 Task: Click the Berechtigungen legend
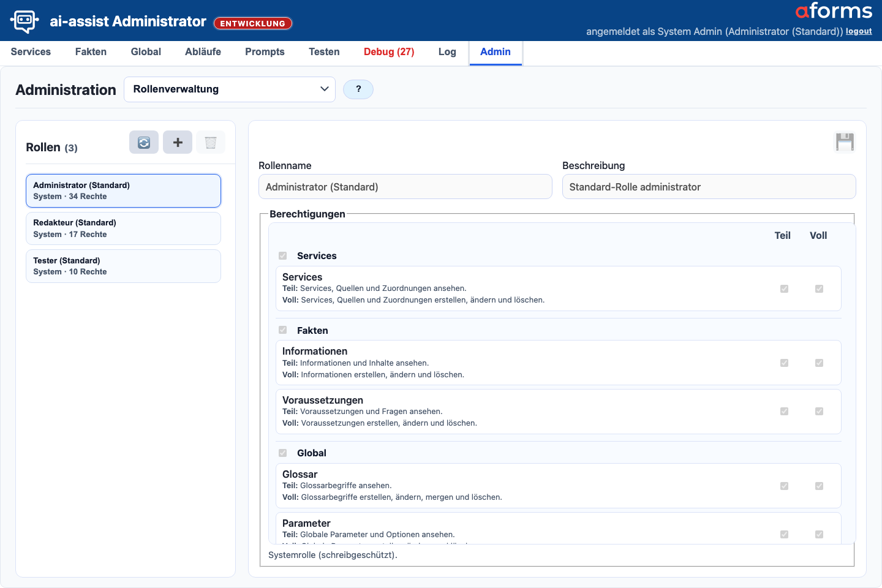point(307,214)
